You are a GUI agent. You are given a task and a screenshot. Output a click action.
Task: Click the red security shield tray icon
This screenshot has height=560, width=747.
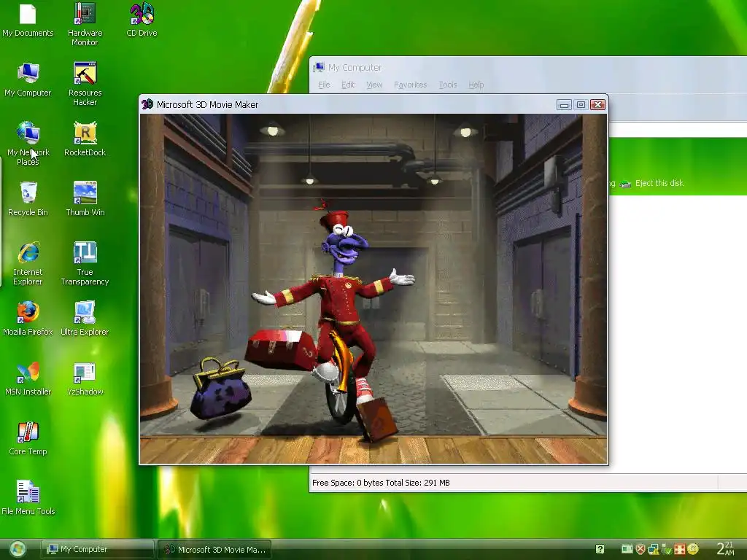point(640,550)
